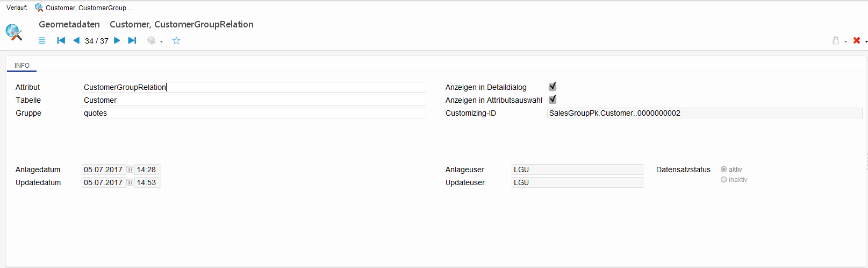Uncheck Anzeigen in Detaildialog
Screen dimensions: 868x268
tap(553, 87)
